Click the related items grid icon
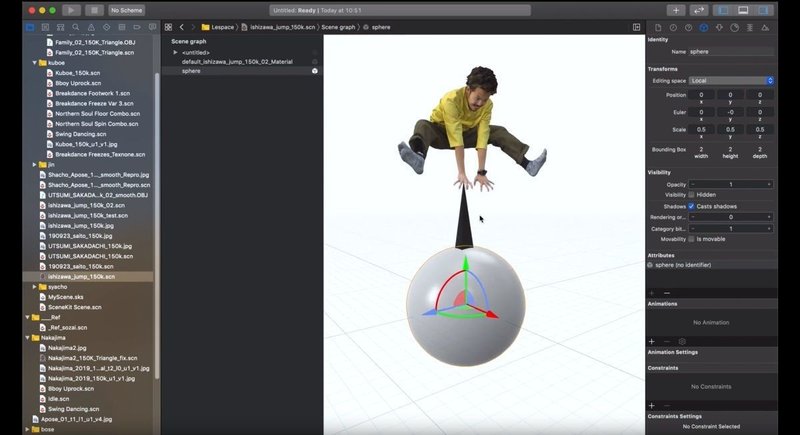 [x=168, y=27]
